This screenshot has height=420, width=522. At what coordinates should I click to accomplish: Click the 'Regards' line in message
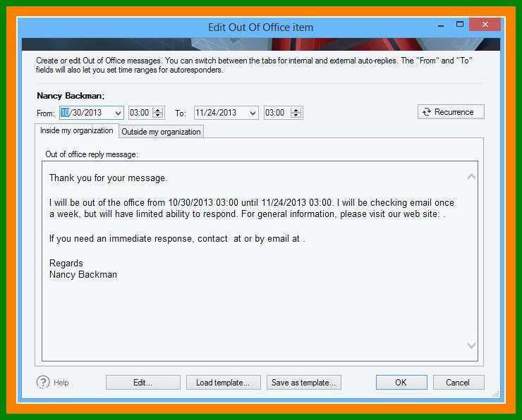tap(66, 264)
